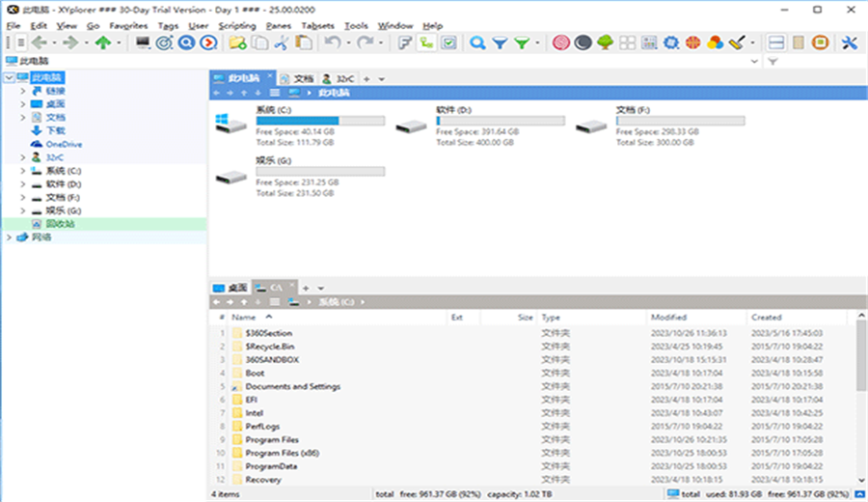The image size is (868, 502).
Task: Open Find Files magnifier icon
Action: click(x=477, y=42)
